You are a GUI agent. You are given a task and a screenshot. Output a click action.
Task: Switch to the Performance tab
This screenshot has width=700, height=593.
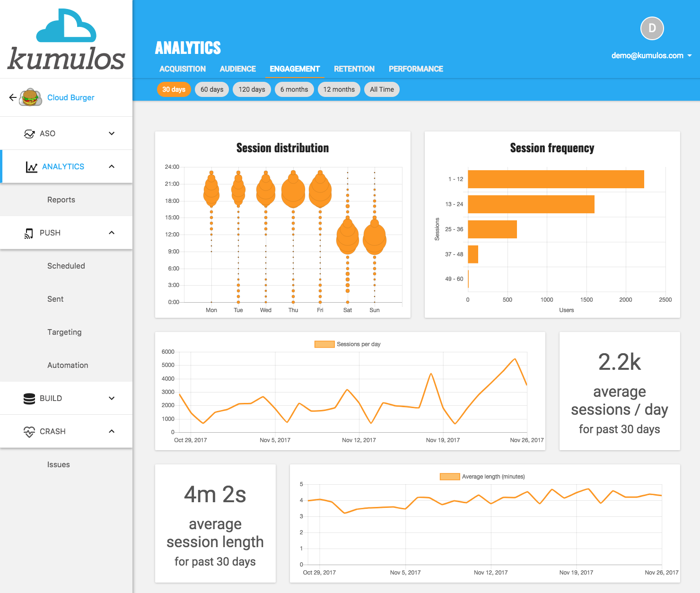[x=416, y=69]
